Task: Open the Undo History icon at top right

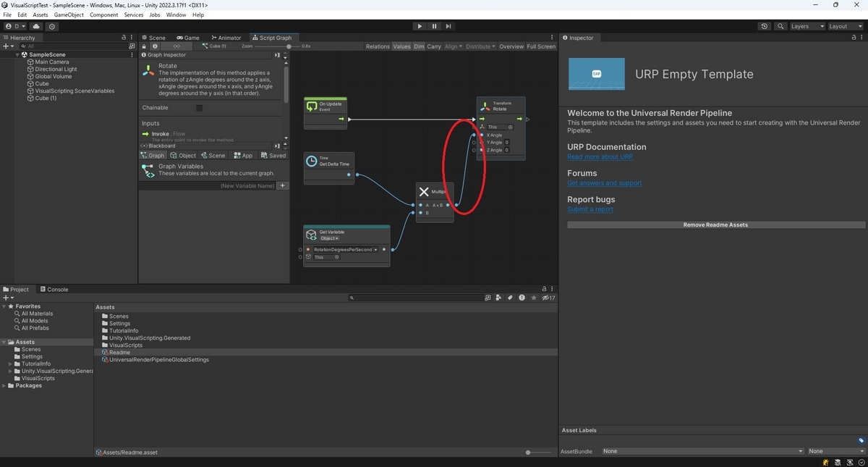Action: tap(765, 26)
